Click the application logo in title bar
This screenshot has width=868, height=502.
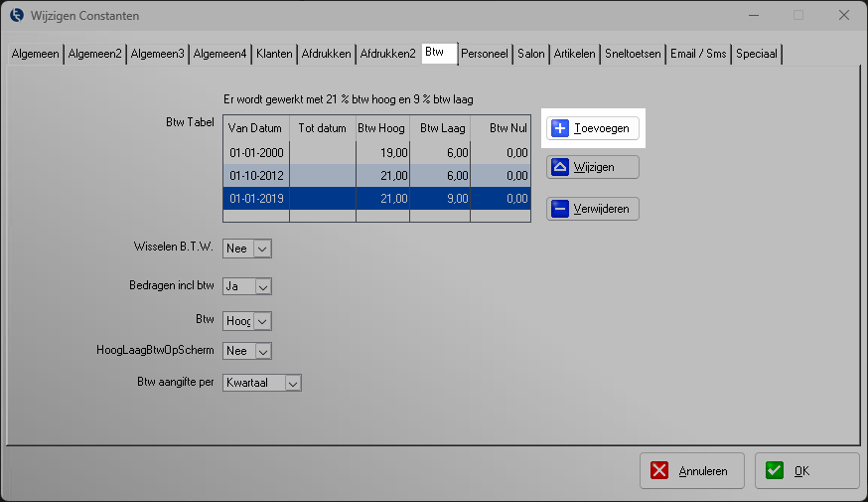click(x=16, y=15)
